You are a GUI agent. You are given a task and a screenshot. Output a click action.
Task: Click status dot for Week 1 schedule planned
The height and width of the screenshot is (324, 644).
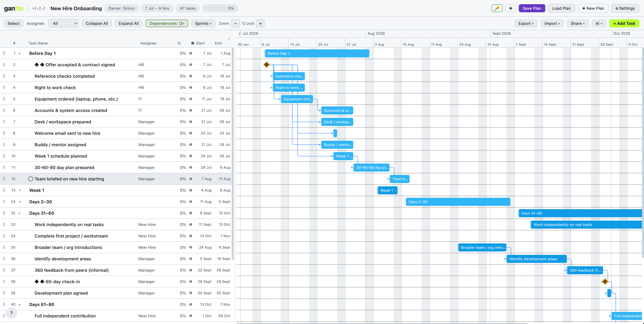pos(191,156)
